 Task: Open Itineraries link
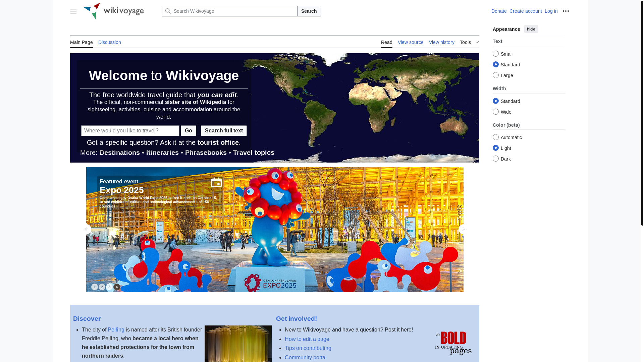pos(162,153)
